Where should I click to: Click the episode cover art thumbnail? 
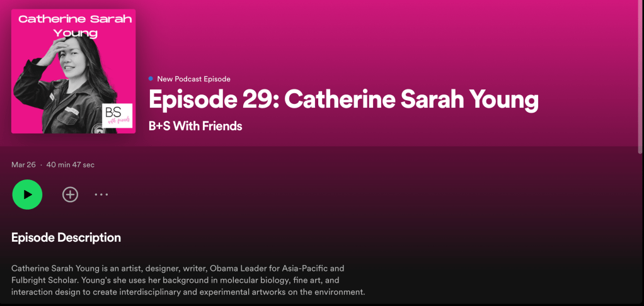pos(73,71)
